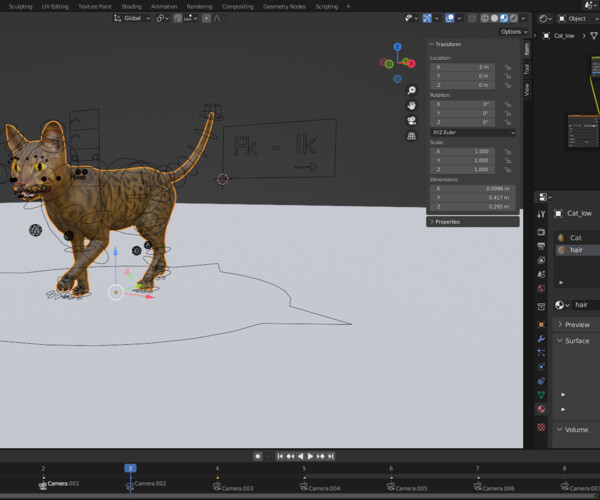600x500 pixels.
Task: Open the viewport shading options dropdown
Action: [523, 18]
